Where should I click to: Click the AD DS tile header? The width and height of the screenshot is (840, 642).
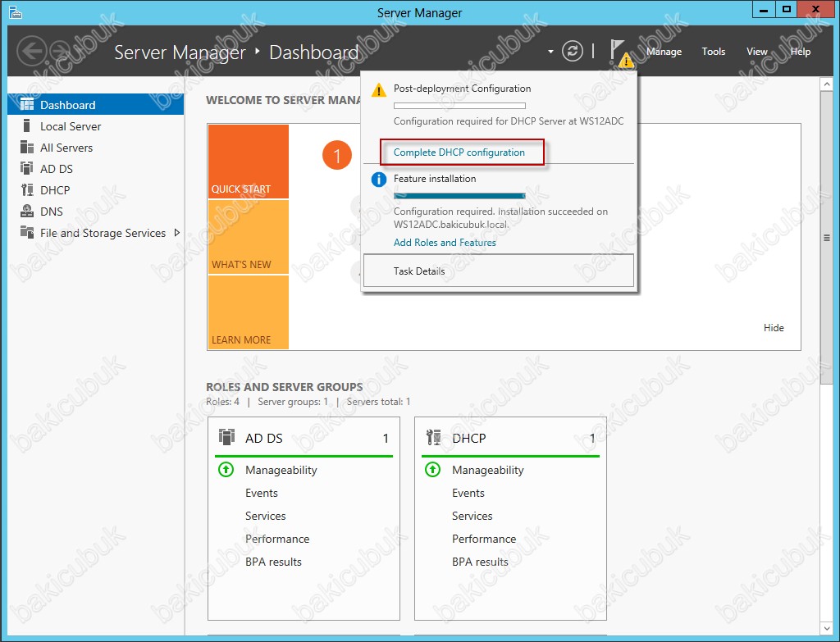coord(304,438)
